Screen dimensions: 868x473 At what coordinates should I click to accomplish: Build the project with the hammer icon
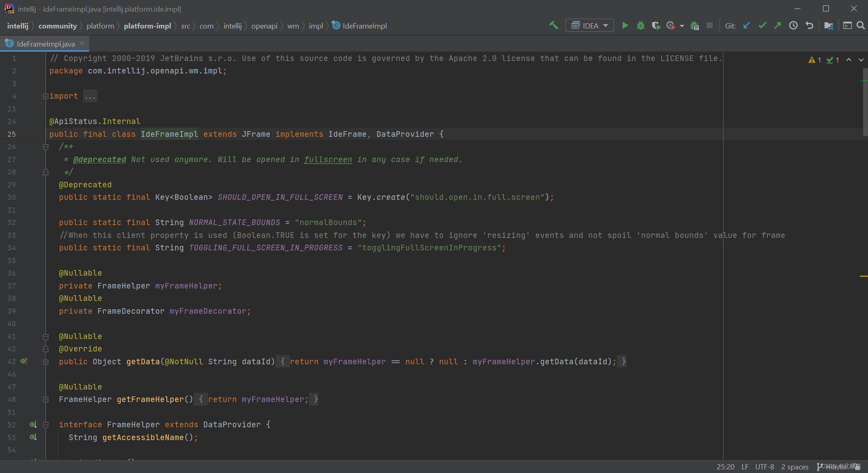(554, 25)
